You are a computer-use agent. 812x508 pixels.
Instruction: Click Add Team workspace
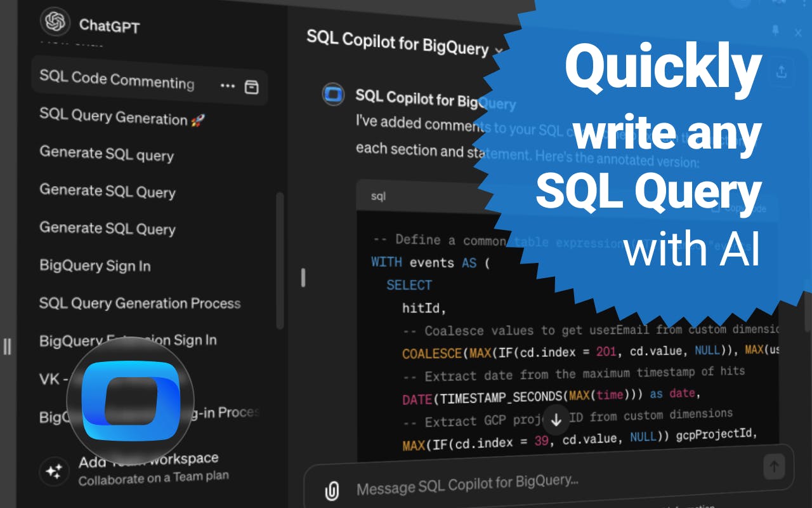(148, 460)
